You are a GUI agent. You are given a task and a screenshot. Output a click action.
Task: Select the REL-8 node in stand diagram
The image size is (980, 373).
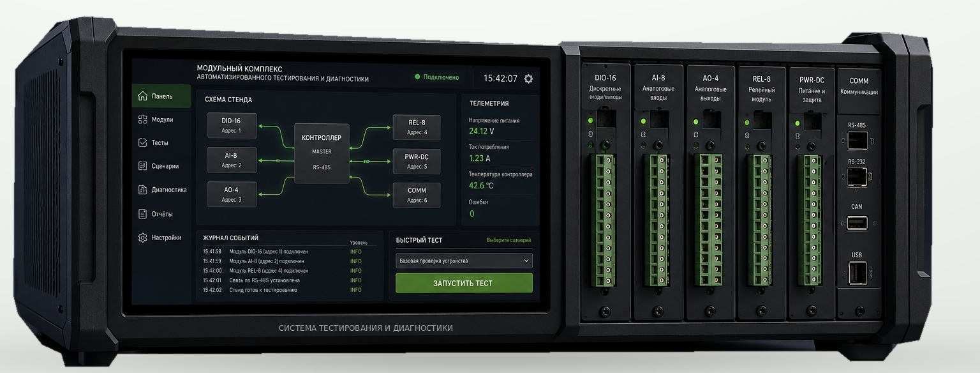(417, 127)
